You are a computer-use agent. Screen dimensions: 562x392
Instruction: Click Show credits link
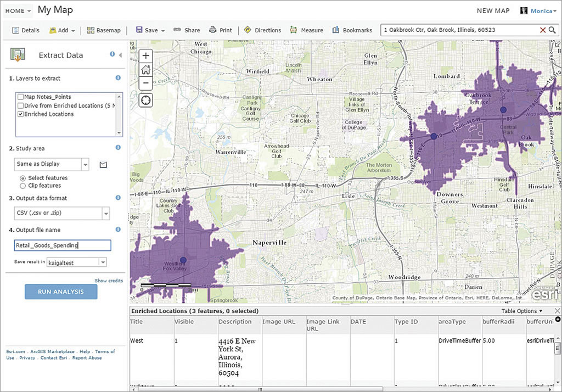pyautogui.click(x=109, y=281)
